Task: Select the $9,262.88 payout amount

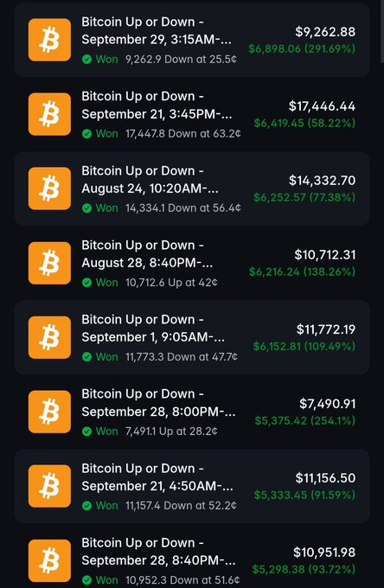Action: [325, 31]
